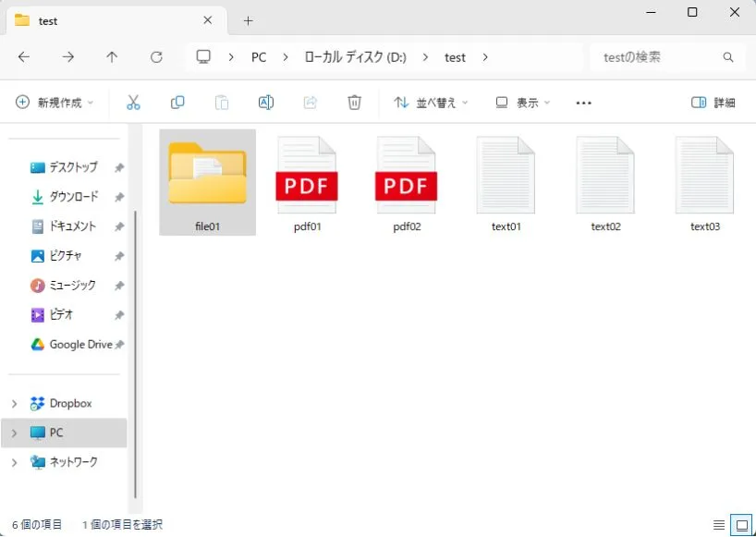The image size is (756, 537).
Task: Click the testの検索 search box
Action: 658,57
